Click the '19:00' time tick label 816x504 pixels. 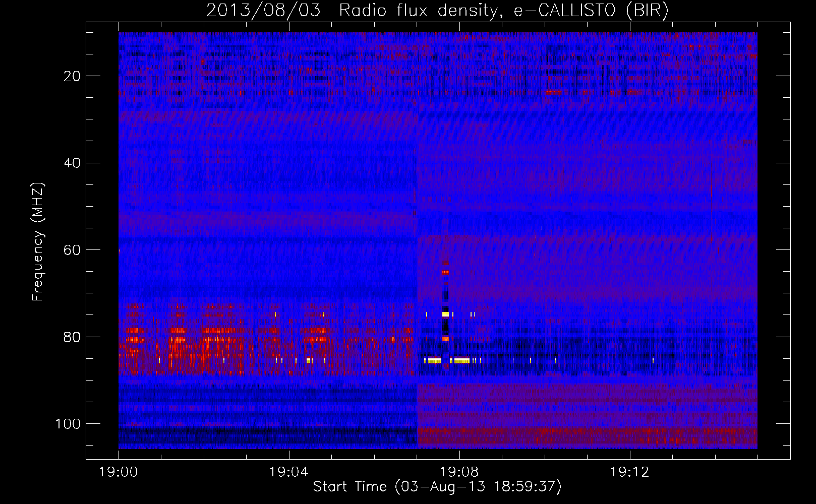[x=119, y=472]
